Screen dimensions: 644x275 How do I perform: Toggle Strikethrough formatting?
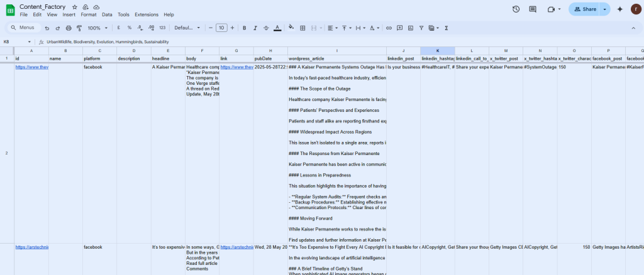266,28
